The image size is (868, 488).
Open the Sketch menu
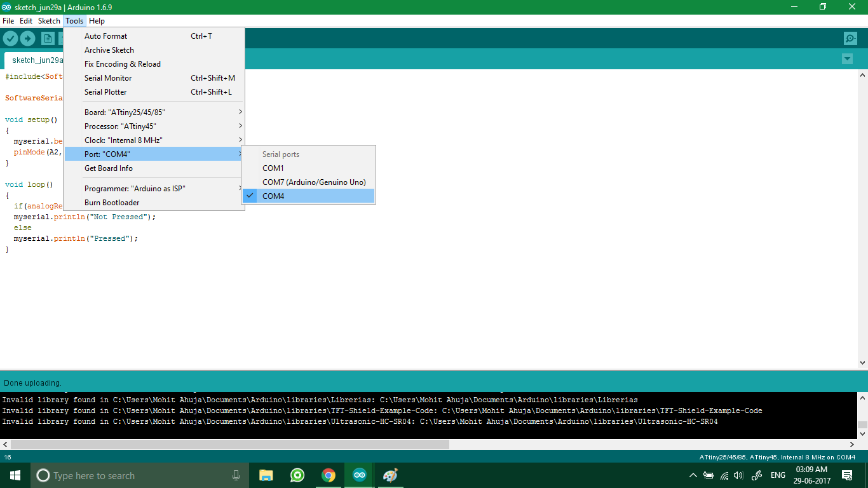[49, 21]
